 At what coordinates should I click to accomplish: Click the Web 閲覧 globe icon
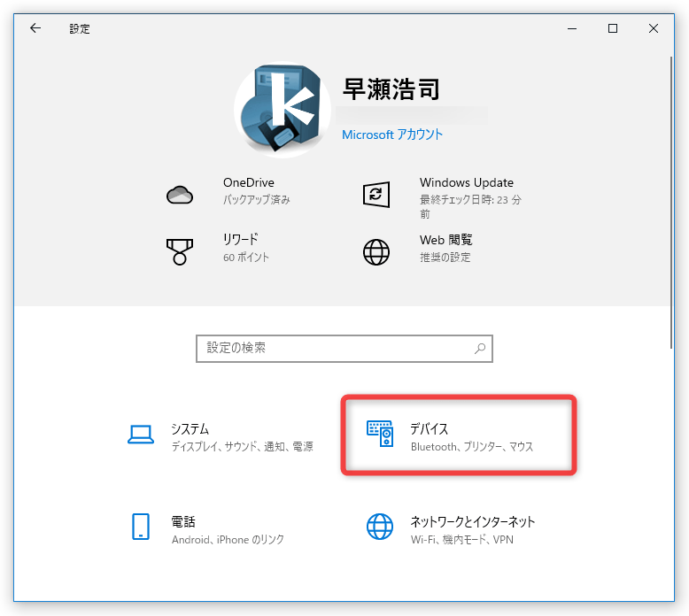(376, 252)
